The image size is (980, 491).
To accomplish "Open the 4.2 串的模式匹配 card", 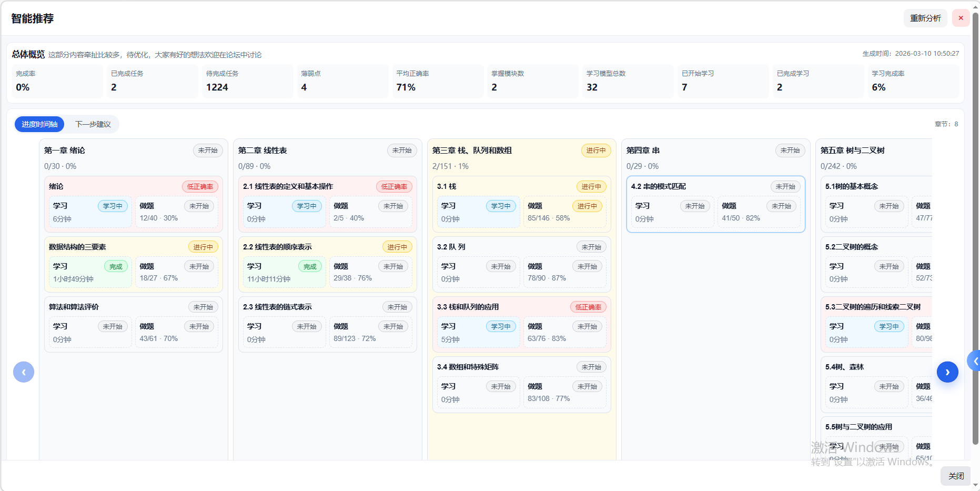I will [715, 204].
